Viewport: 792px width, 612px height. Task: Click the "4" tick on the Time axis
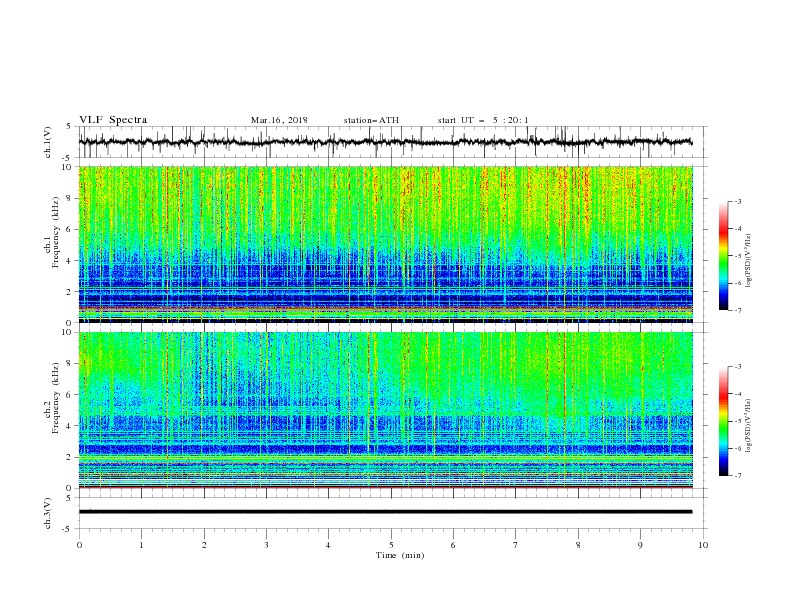coord(328,545)
